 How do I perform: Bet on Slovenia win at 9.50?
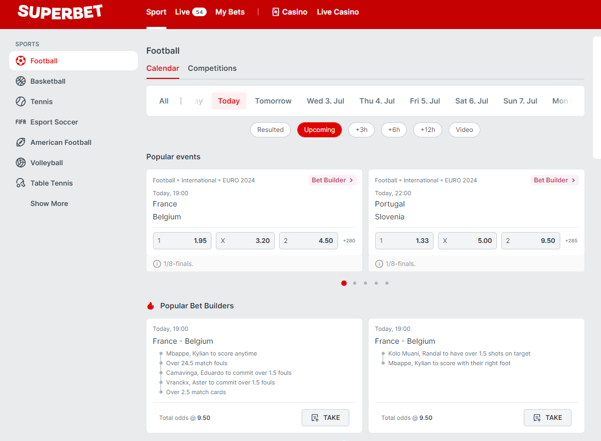[530, 241]
